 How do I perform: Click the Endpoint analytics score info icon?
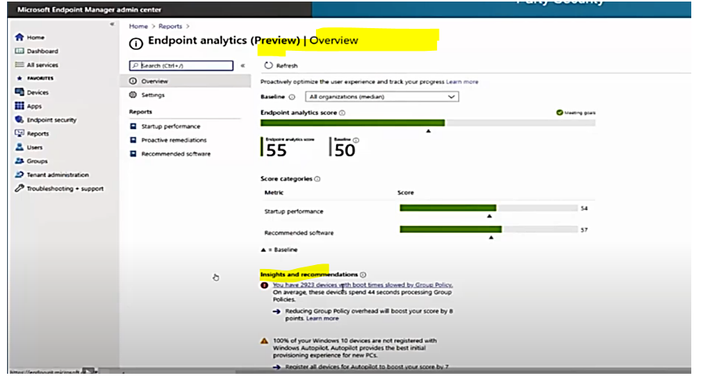(x=342, y=113)
